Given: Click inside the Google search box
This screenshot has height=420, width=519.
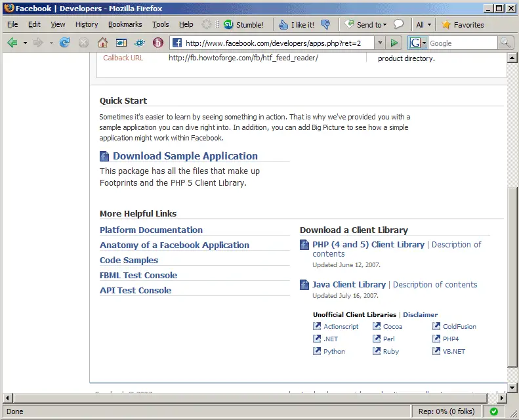Looking at the screenshot, I should coord(463,43).
